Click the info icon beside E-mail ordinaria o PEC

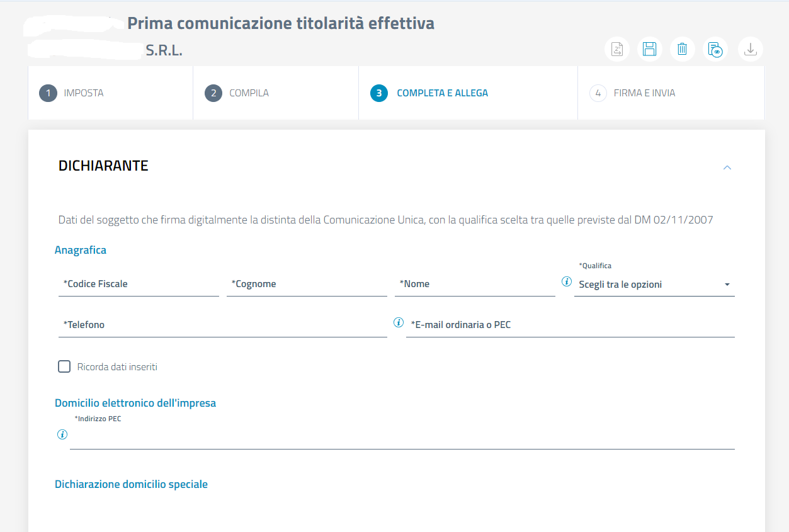tap(398, 322)
